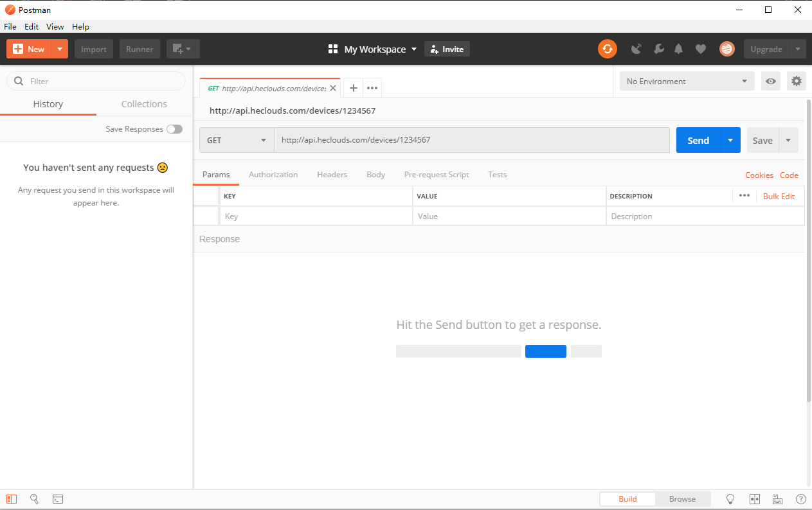This screenshot has width=812, height=510.
Task: Toggle the sidebar icon in status bar
Action: tap(12, 499)
